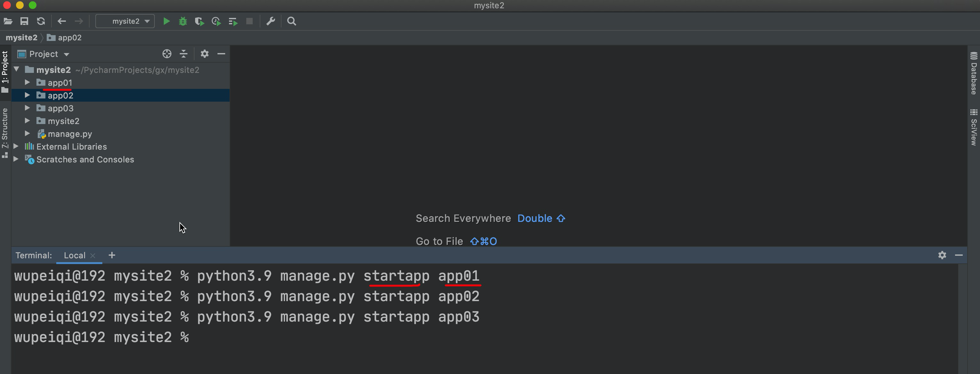The height and width of the screenshot is (374, 980).
Task: Expand External Libraries node
Action: (16, 146)
